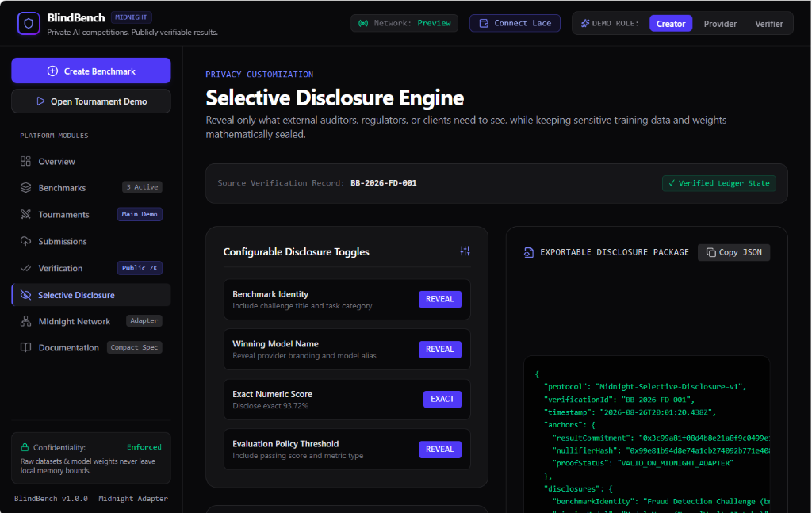This screenshot has height=513, width=812.
Task: Click the sliders icon in Disclosure Toggles header
Action: [x=465, y=251]
